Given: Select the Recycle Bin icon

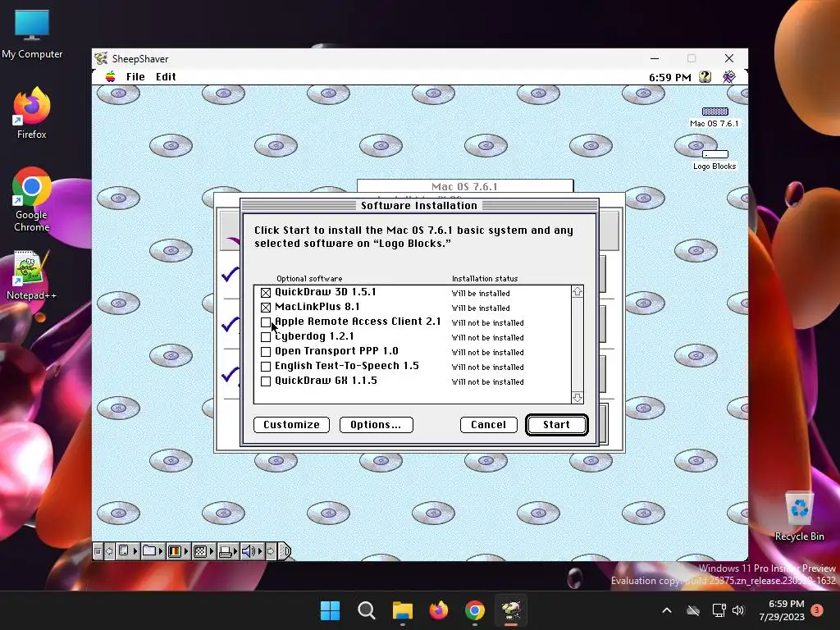Looking at the screenshot, I should [x=799, y=516].
